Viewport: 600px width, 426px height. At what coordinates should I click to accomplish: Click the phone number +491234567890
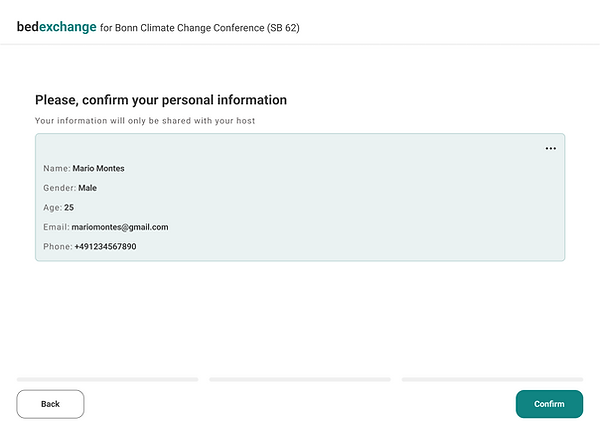tap(105, 246)
